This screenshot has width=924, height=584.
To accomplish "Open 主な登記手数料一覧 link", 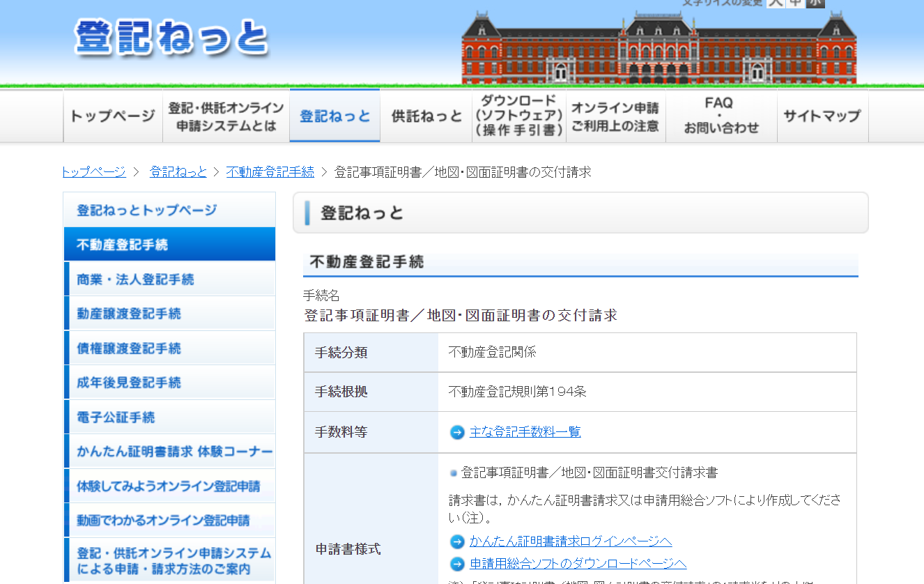I will point(525,432).
